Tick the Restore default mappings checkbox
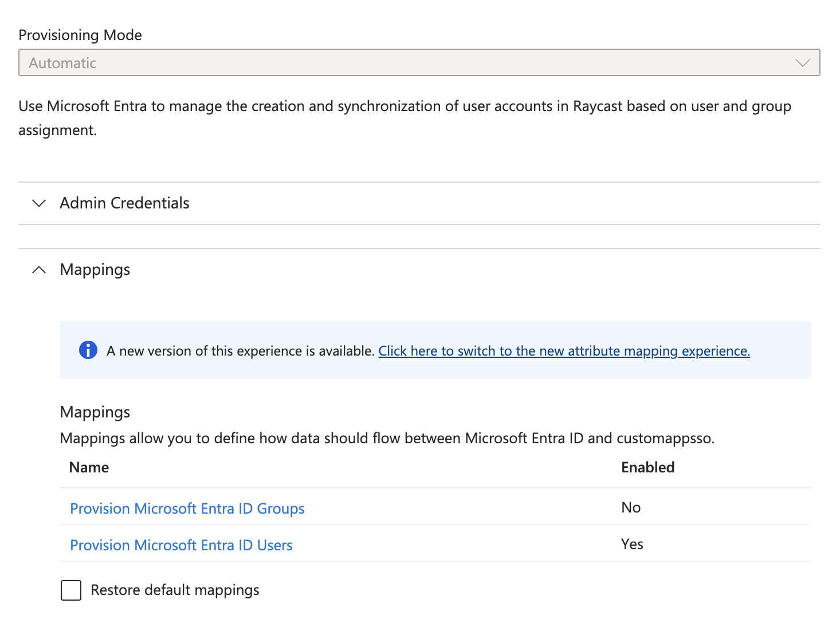This screenshot has height=623, width=840. click(x=71, y=590)
